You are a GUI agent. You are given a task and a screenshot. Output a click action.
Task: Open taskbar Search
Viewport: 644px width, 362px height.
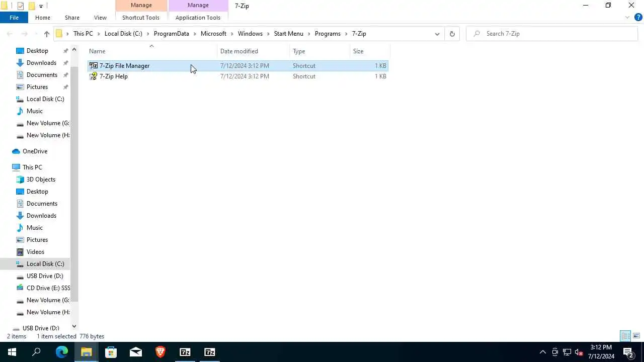click(x=36, y=352)
